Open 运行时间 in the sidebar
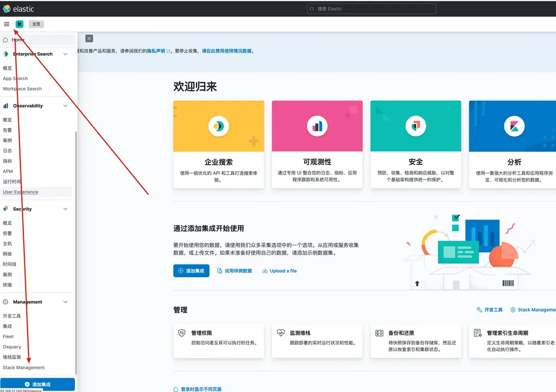This screenshot has width=556, height=392. tap(12, 181)
